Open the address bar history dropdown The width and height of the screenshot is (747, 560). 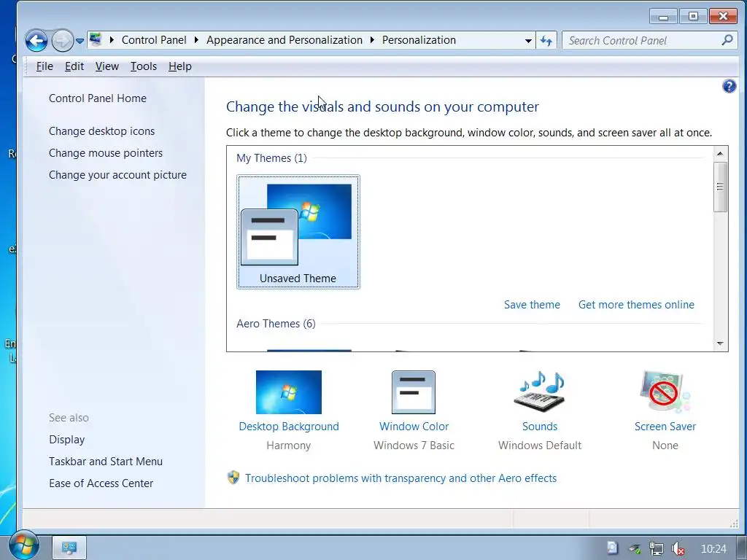(x=528, y=41)
